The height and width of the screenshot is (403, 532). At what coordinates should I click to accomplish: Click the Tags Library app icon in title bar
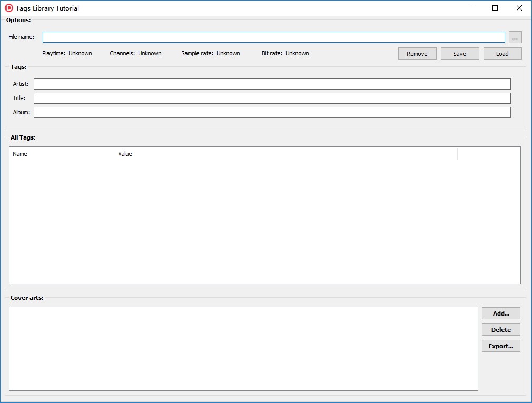click(9, 8)
